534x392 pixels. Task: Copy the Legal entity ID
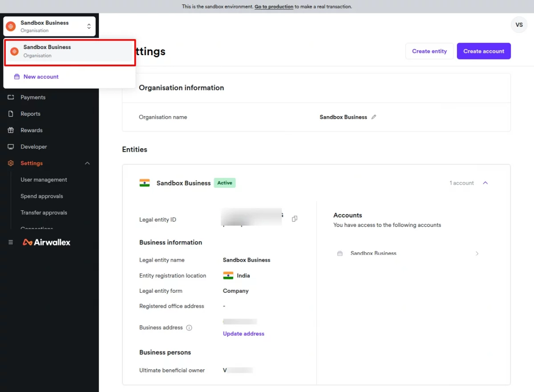(295, 219)
